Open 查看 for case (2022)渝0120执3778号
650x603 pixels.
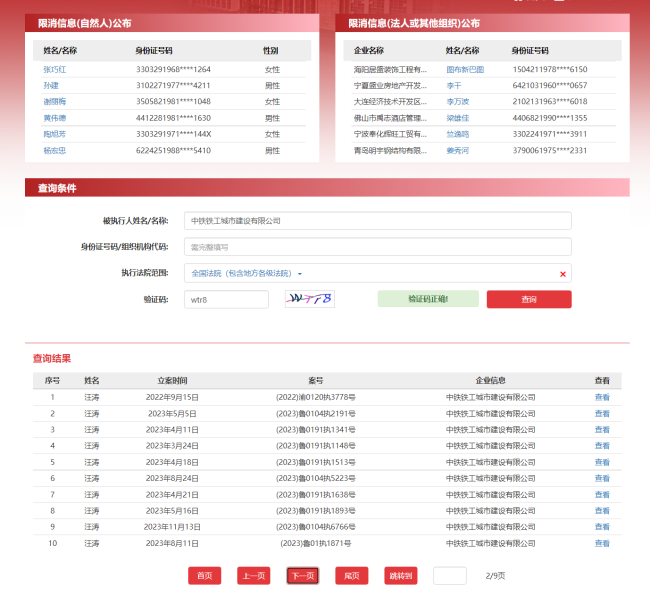[602, 397]
